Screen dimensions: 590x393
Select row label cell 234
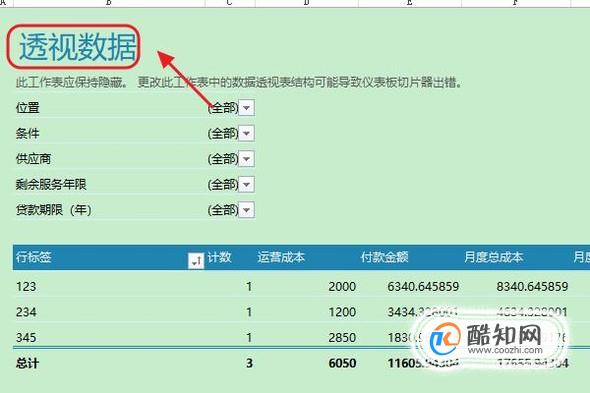click(x=26, y=312)
